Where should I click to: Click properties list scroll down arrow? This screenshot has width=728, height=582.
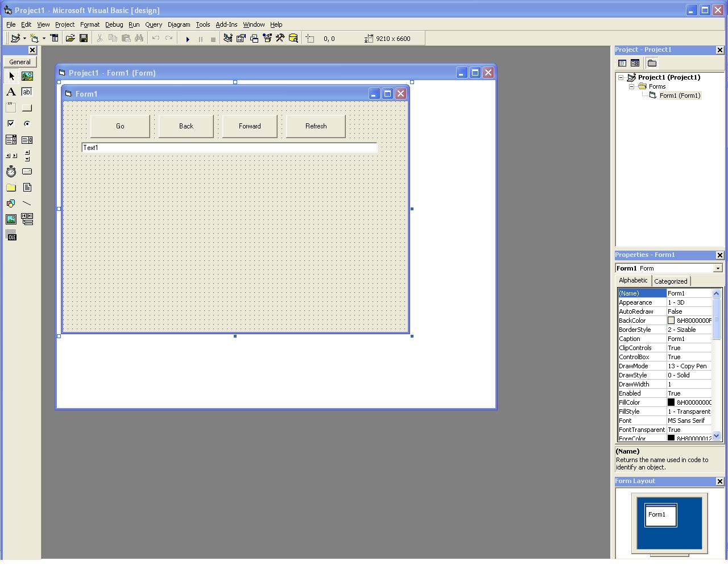716,436
